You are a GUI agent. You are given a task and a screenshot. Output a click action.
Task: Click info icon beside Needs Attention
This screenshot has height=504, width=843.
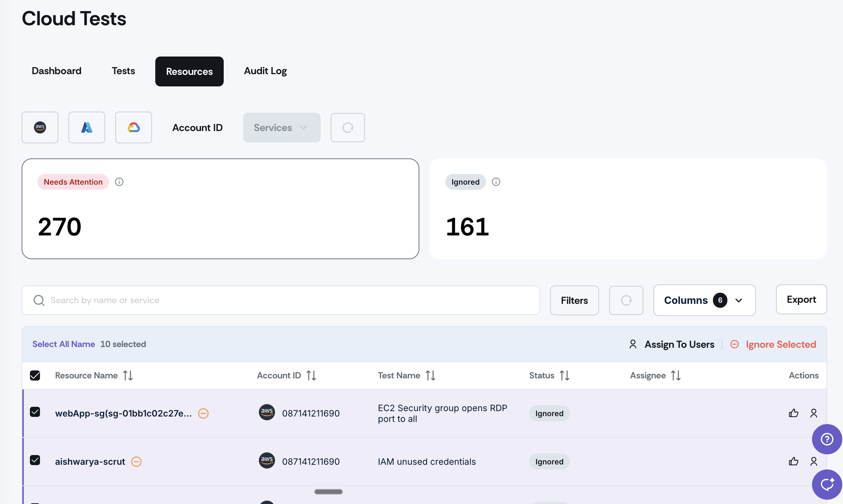tap(119, 182)
